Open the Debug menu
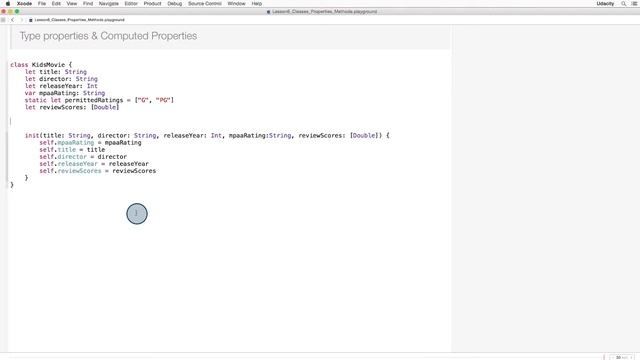Viewport: 640px width, 360px height. tap(175, 3)
